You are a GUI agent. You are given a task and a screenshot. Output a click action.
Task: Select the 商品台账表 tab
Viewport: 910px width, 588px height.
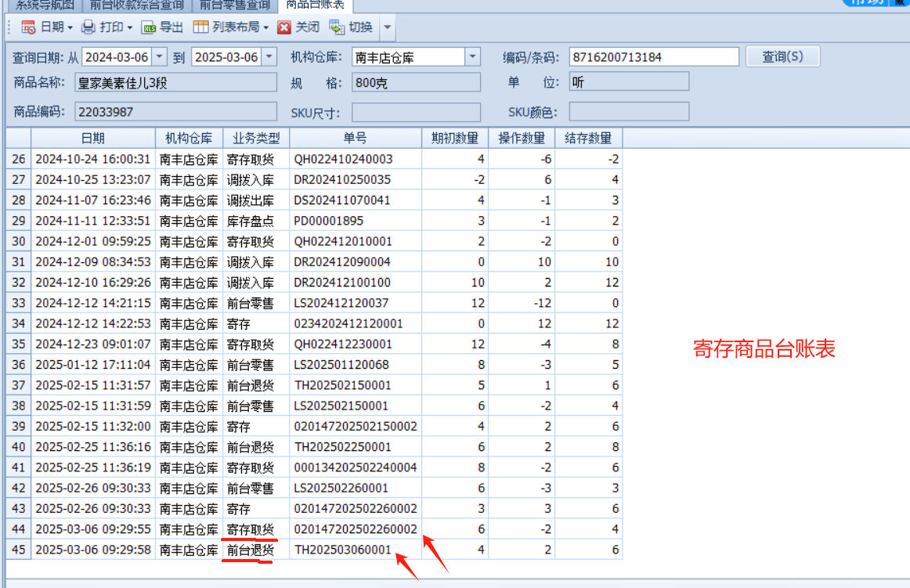click(x=315, y=5)
